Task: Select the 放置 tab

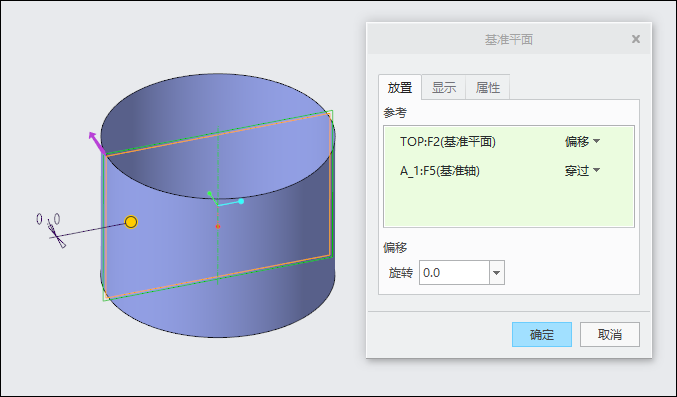Action: [x=400, y=87]
